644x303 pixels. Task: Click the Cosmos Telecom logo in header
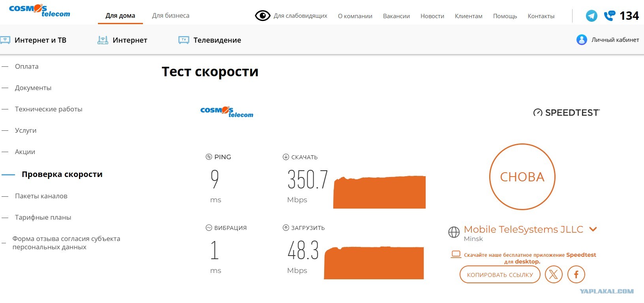point(39,11)
